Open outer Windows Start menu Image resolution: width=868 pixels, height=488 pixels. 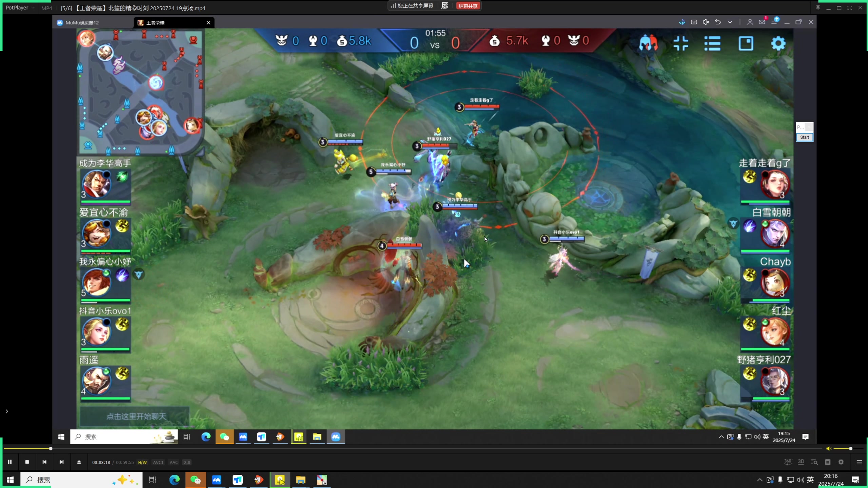pyautogui.click(x=10, y=480)
